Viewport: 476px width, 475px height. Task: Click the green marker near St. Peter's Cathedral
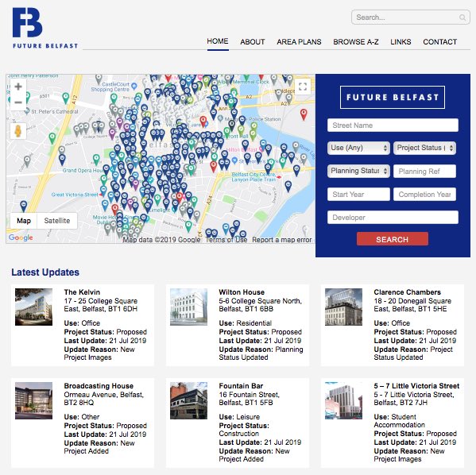(x=66, y=98)
